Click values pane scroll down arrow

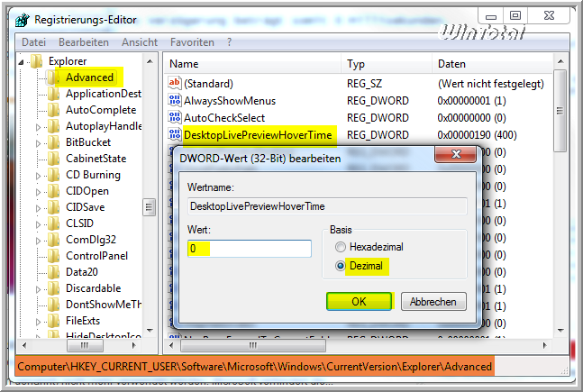pyautogui.click(x=560, y=330)
